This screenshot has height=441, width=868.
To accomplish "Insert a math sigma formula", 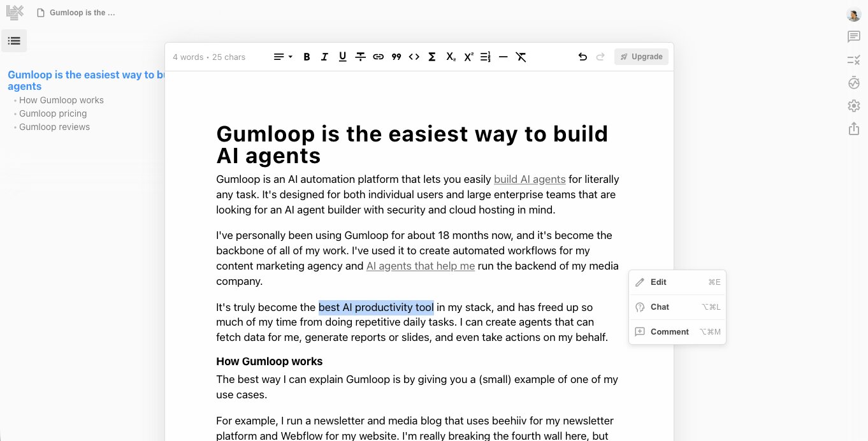I will 431,57.
